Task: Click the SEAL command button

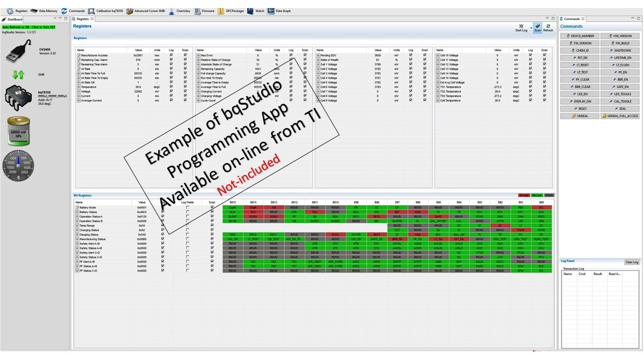Action: coord(620,109)
